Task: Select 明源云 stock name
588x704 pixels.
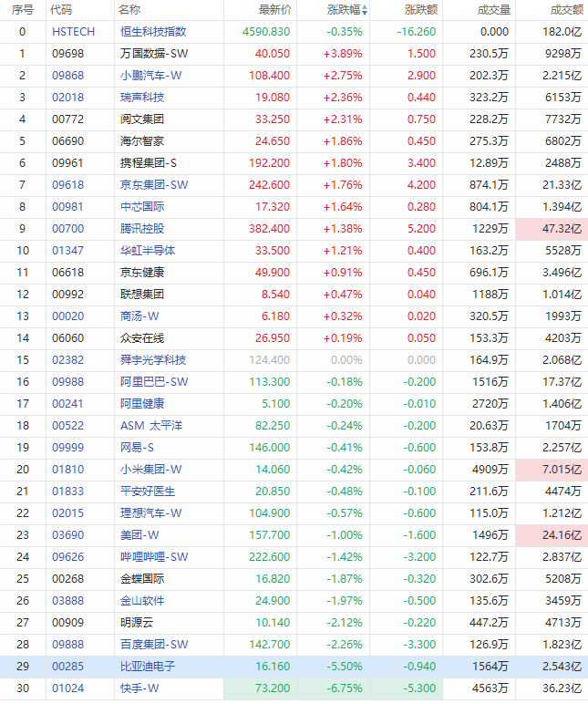Action: coord(137,623)
